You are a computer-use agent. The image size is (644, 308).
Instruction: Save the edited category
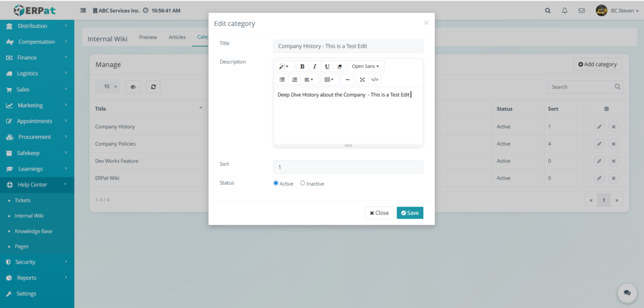coord(409,213)
